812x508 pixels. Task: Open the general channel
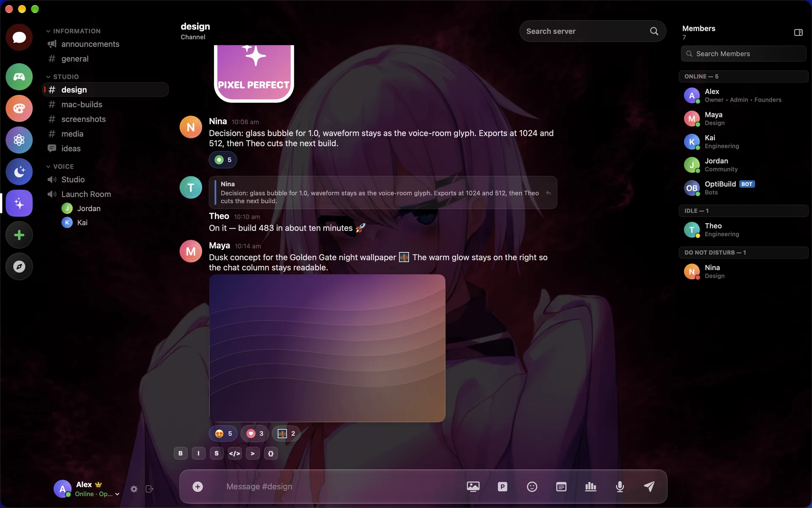pos(105,59)
